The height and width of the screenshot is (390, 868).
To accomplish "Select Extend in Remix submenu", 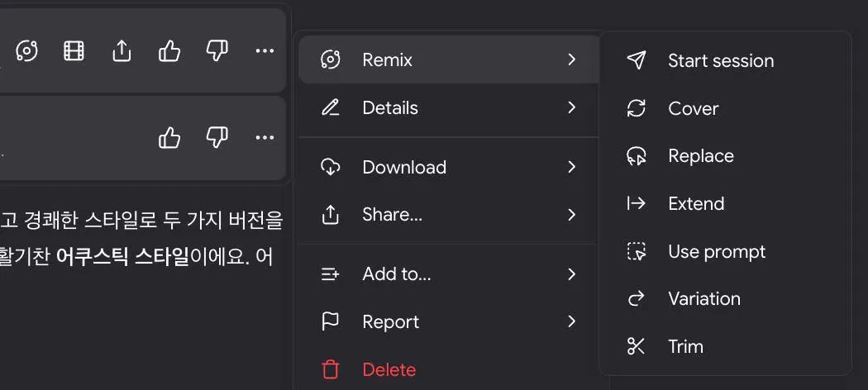I will pos(725,203).
